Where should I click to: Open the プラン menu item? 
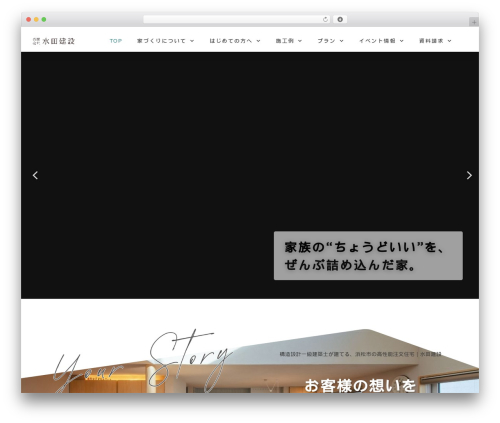(326, 41)
